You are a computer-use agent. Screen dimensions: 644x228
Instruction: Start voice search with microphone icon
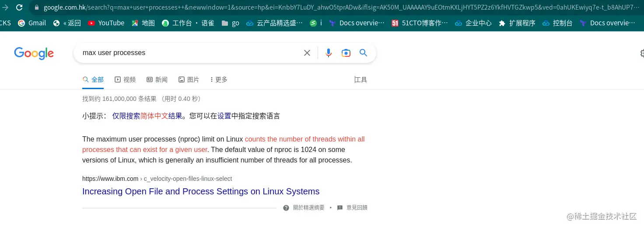tap(329, 53)
